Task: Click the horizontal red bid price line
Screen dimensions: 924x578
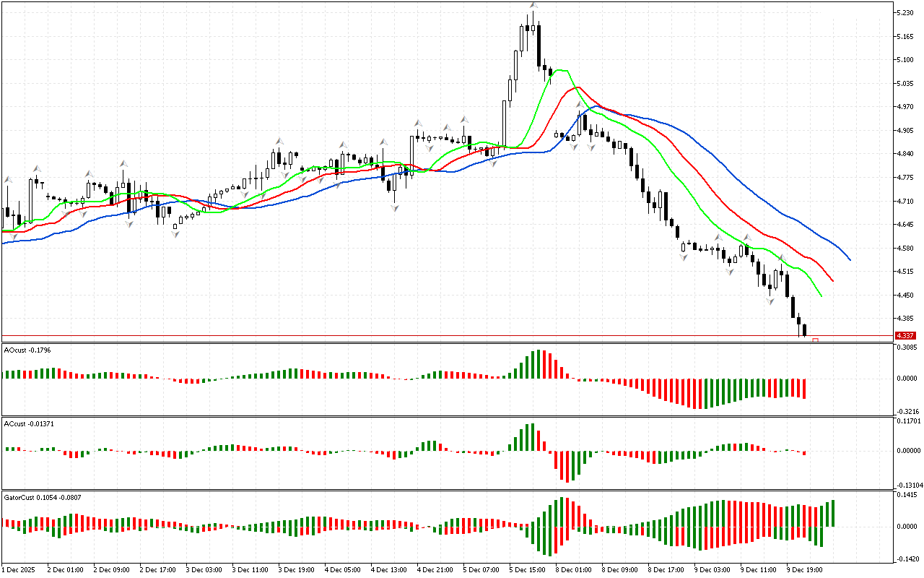Action: point(433,335)
